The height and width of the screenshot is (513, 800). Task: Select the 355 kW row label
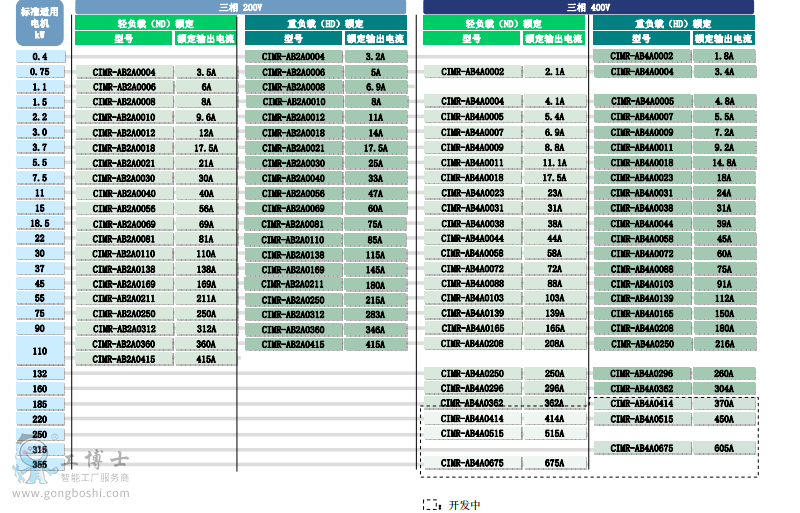click(x=40, y=464)
